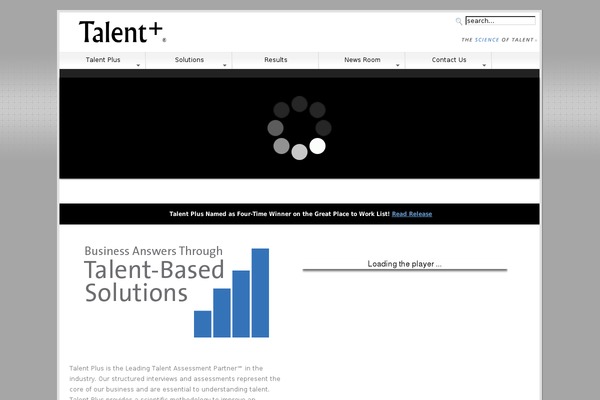Follow the Read Release link

(412, 214)
